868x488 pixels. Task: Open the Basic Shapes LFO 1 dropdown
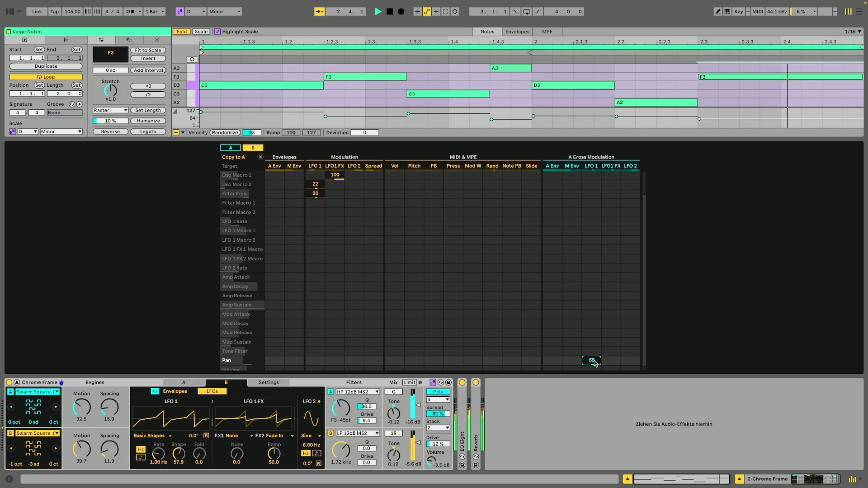pos(153,436)
